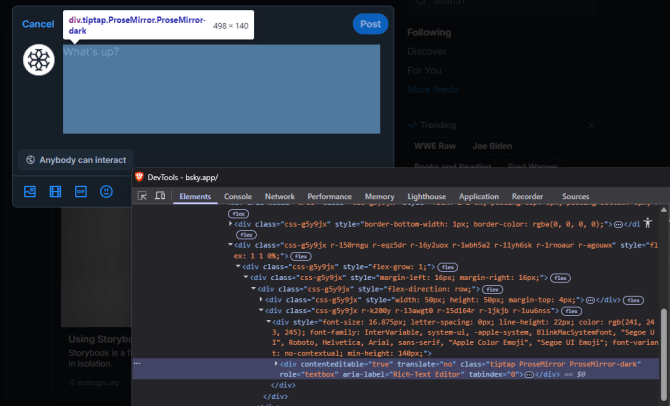This screenshot has width=670, height=406.
Task: Switch to the Console tab
Action: pos(238,197)
